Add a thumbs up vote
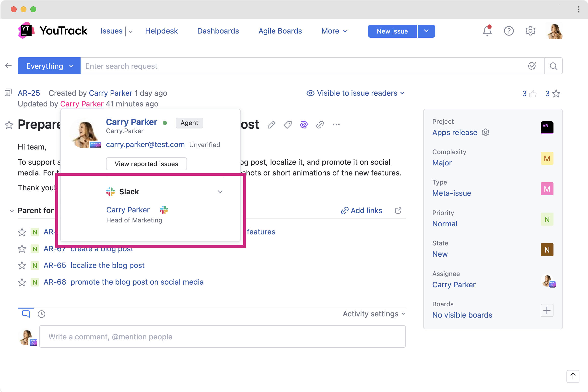 [533, 93]
